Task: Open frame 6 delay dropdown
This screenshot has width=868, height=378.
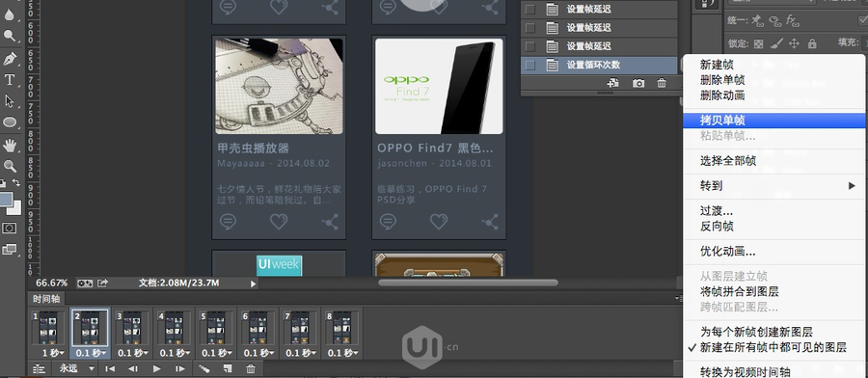Action: 258,353
